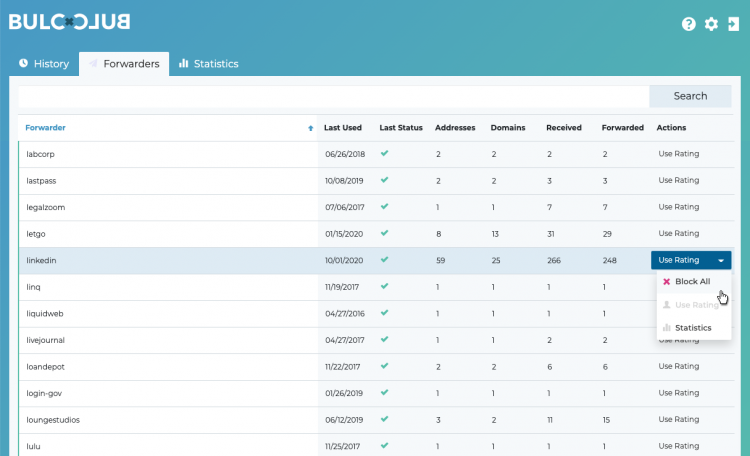Click the green checkmark in loungestudios row
This screenshot has width=750, height=456.
click(385, 419)
